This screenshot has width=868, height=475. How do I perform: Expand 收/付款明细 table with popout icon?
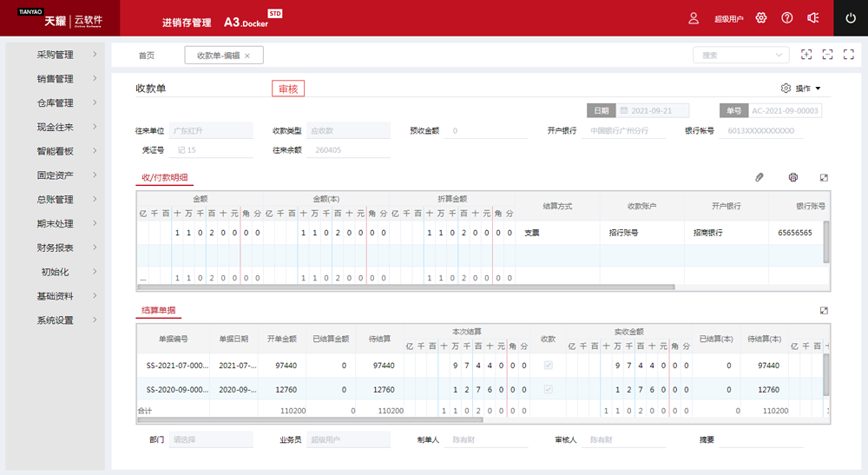tap(824, 177)
